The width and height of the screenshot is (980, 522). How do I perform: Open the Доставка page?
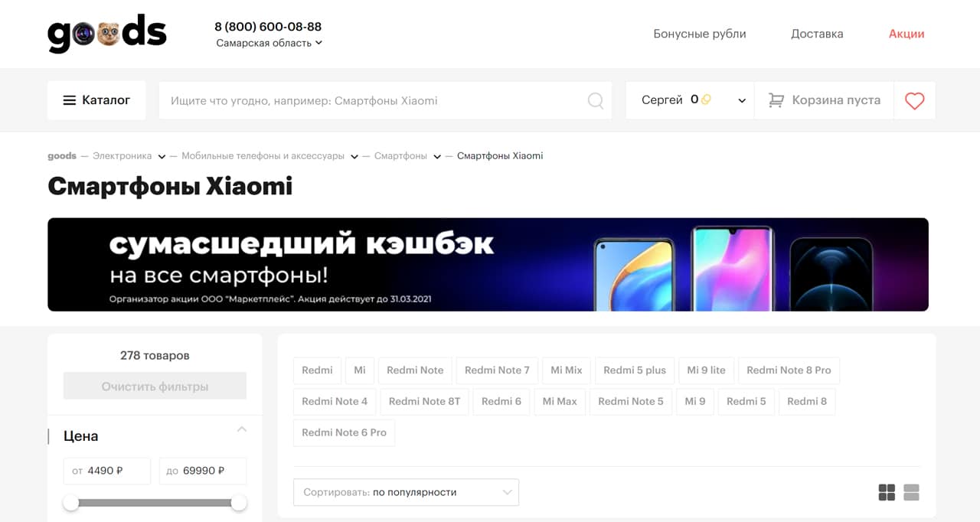click(817, 34)
